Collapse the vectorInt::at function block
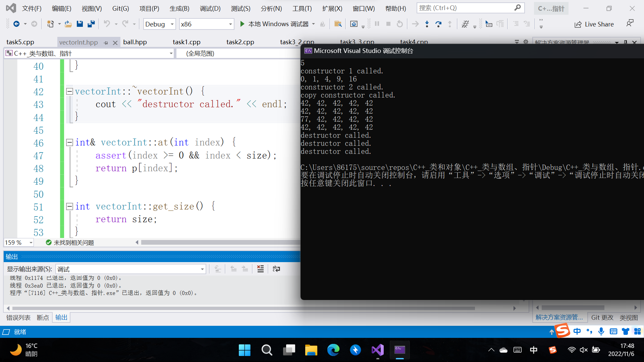 (69, 142)
